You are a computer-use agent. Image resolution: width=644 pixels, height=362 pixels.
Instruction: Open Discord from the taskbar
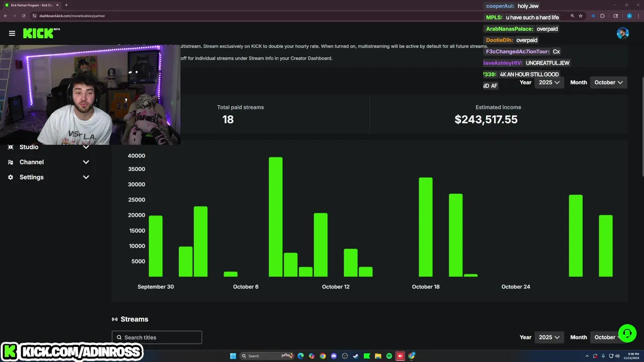tap(334, 356)
